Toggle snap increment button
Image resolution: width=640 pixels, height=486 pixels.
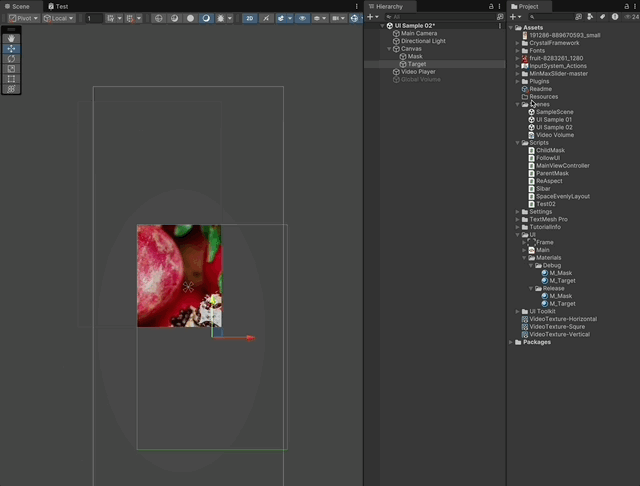point(130,18)
